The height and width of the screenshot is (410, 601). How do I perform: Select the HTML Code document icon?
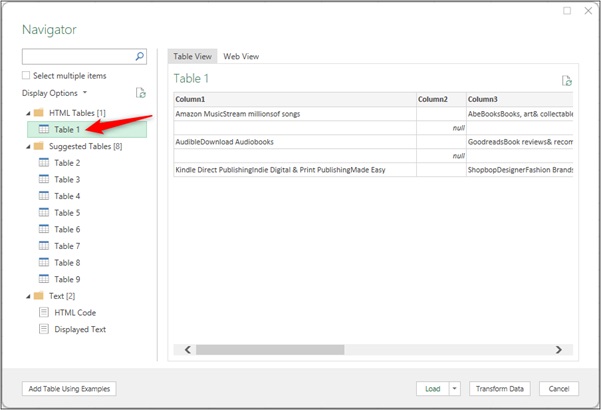(x=44, y=313)
